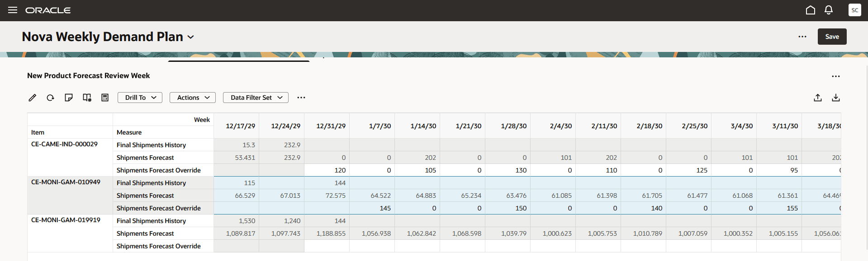Click the download icon
The width and height of the screenshot is (868, 261).
point(836,98)
